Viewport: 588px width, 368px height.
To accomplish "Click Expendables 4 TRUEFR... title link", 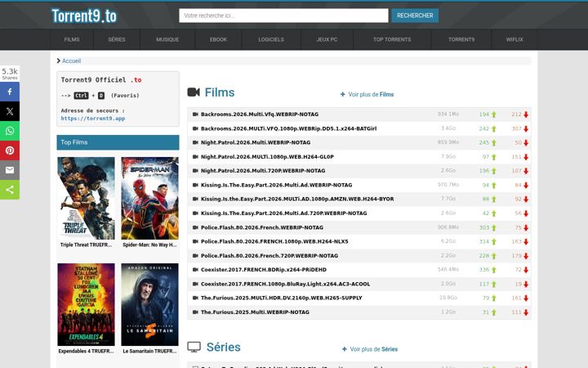I will [86, 351].
